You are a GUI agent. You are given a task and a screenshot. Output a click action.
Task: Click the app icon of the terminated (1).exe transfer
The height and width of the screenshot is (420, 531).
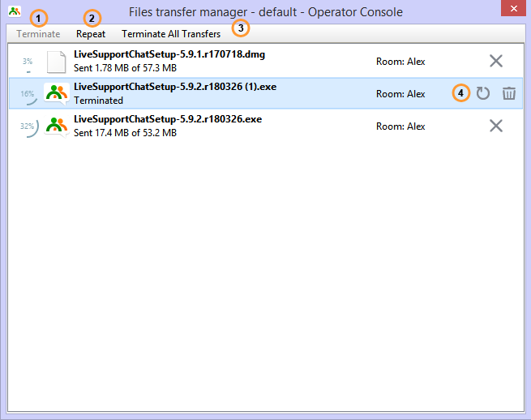56,94
